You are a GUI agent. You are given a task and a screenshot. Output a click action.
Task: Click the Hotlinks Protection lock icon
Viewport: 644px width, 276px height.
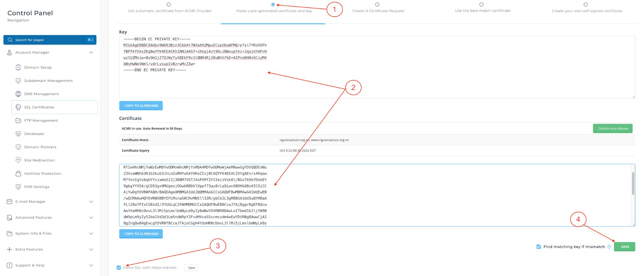pos(18,173)
